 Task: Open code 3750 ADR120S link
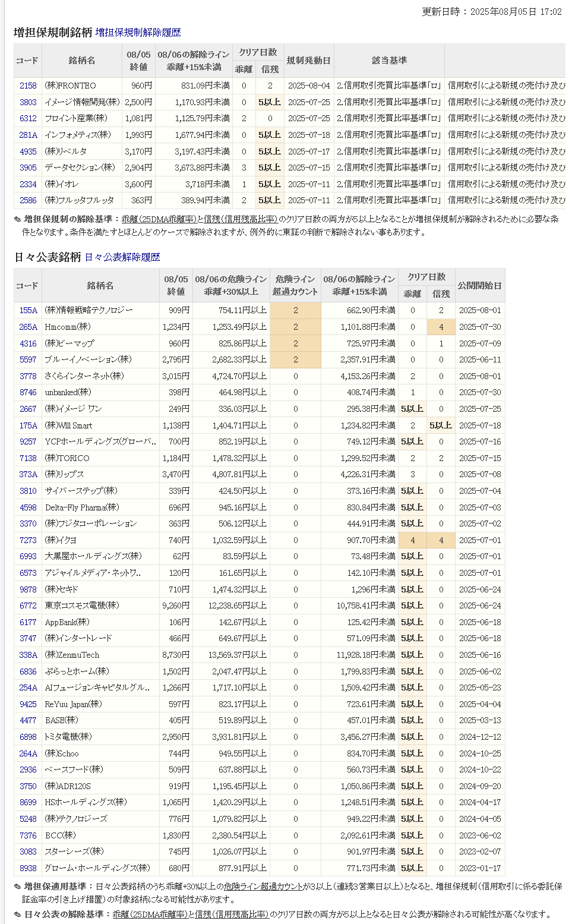coord(28,786)
